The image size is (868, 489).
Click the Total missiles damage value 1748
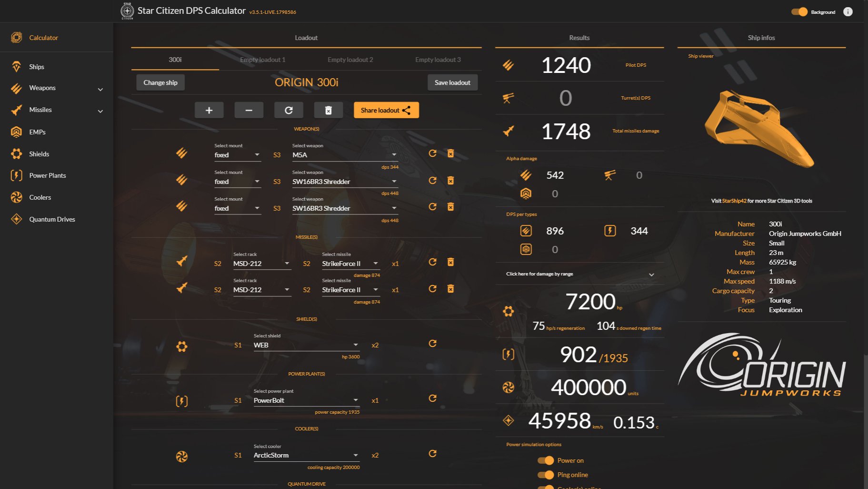(566, 131)
